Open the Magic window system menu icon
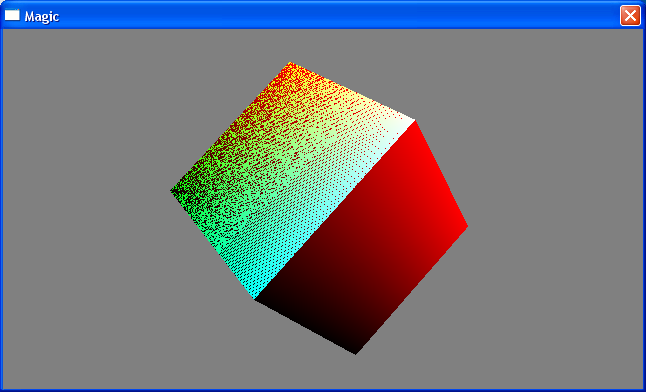This screenshot has width=646, height=392. click(x=12, y=15)
